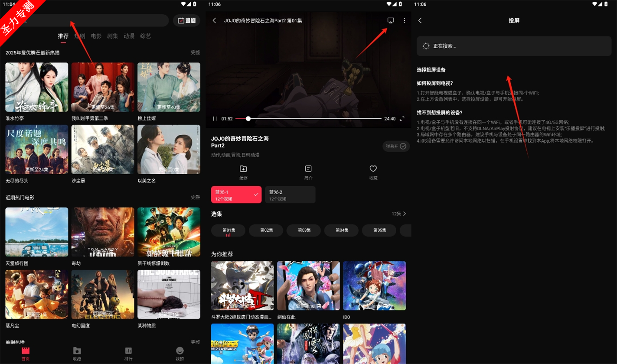The image size is (617, 364).
Task: Click the 找不到想投屏的设备? heading
Action: pyautogui.click(x=440, y=113)
